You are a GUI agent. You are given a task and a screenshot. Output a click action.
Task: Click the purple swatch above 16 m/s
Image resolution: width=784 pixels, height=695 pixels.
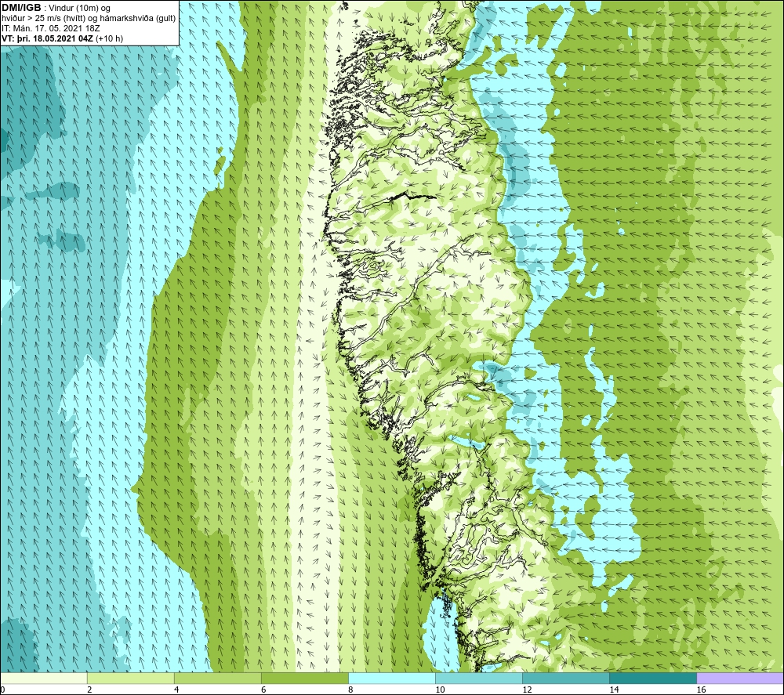pyautogui.click(x=740, y=679)
